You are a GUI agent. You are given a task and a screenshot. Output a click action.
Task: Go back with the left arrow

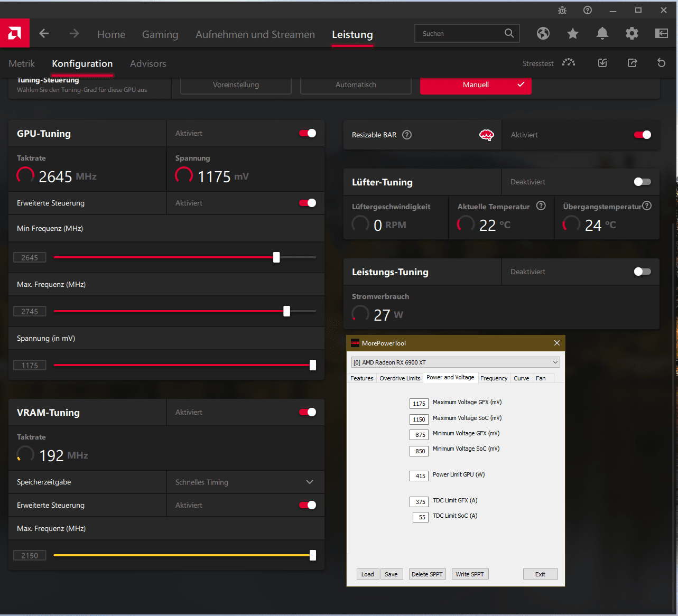44,33
